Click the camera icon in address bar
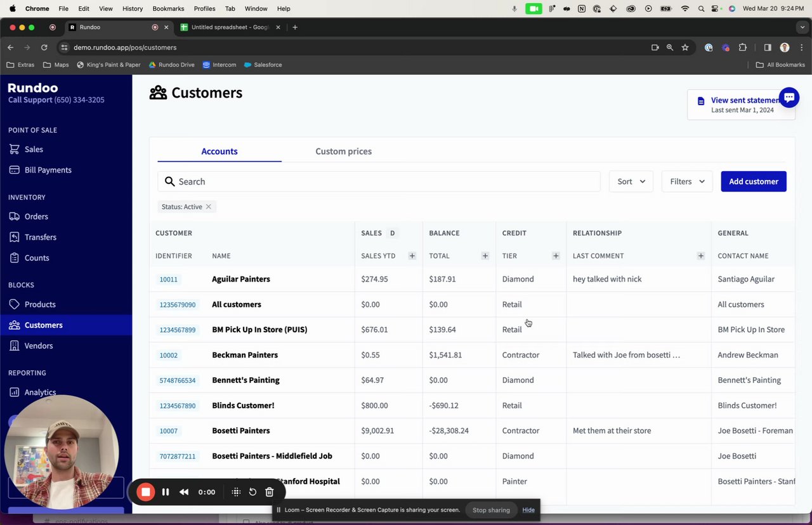This screenshot has height=525, width=812. tap(655, 48)
